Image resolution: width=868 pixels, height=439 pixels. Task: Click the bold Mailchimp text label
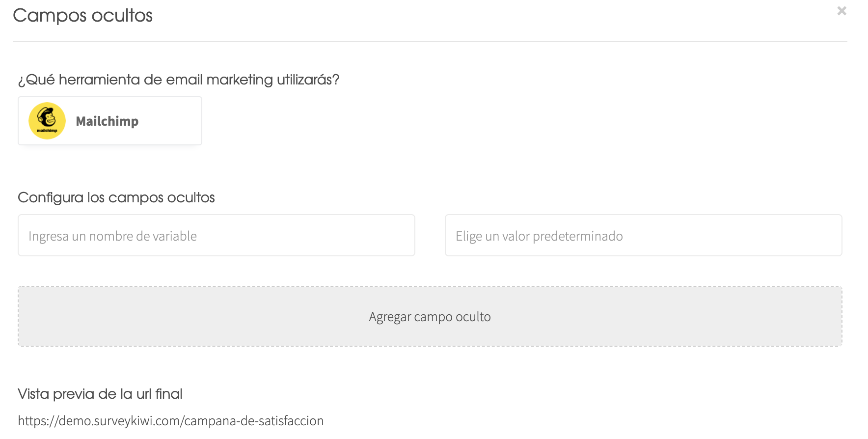(107, 121)
